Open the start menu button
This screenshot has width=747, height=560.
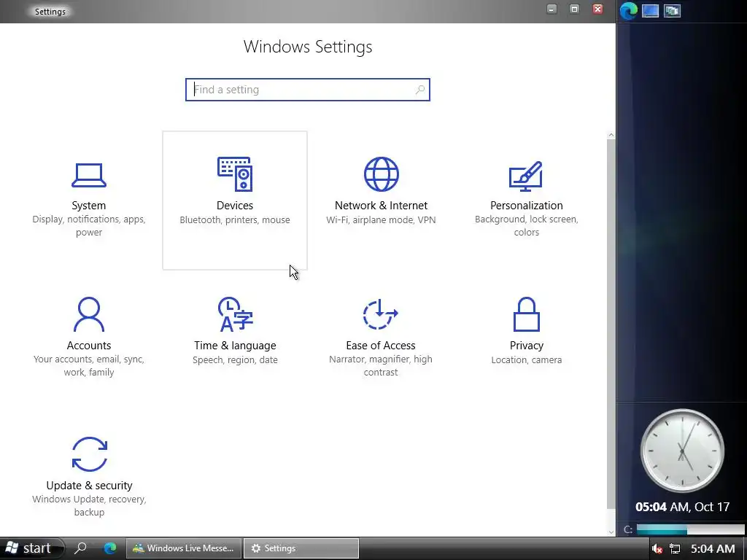pos(31,548)
